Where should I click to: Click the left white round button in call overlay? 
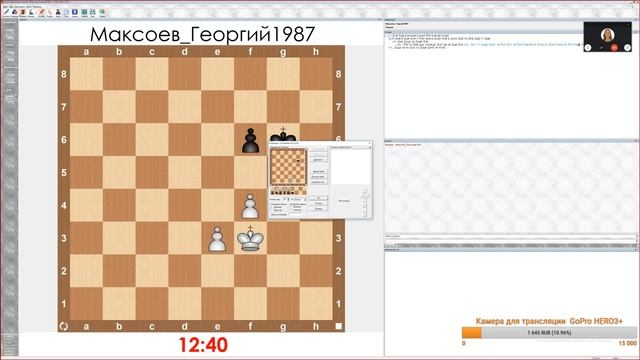(588, 48)
